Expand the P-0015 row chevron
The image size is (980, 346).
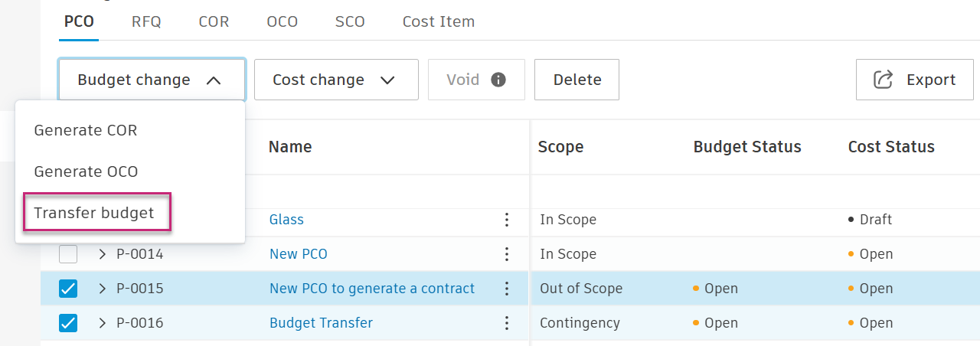coord(103,289)
